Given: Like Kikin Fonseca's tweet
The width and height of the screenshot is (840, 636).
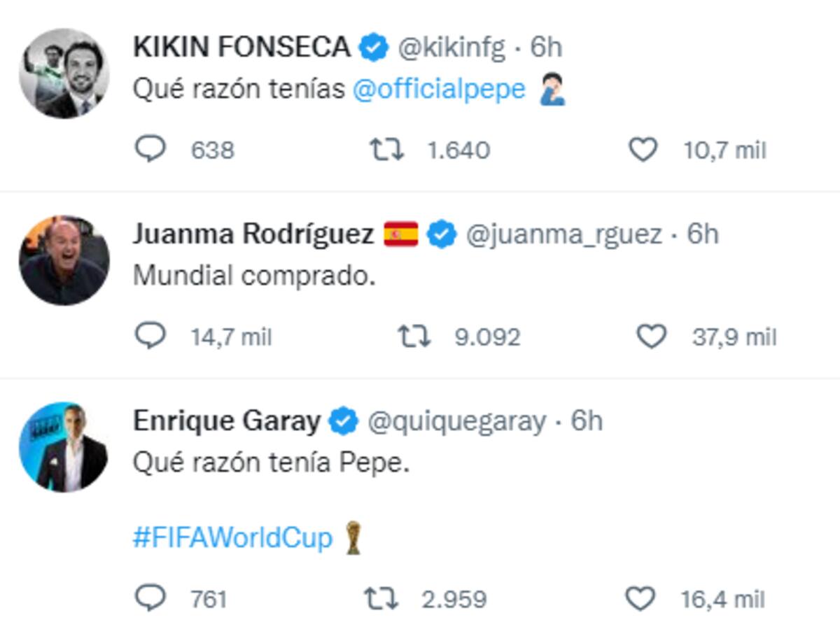Looking at the screenshot, I should tap(643, 150).
